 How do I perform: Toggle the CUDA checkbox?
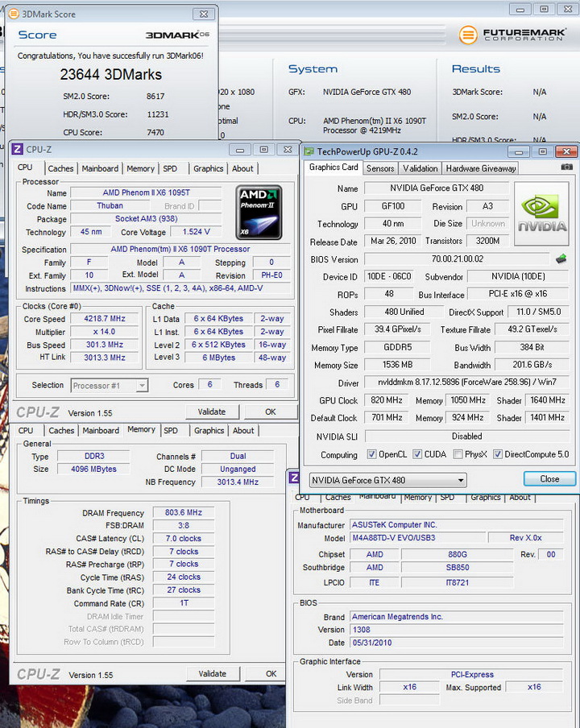tap(417, 454)
